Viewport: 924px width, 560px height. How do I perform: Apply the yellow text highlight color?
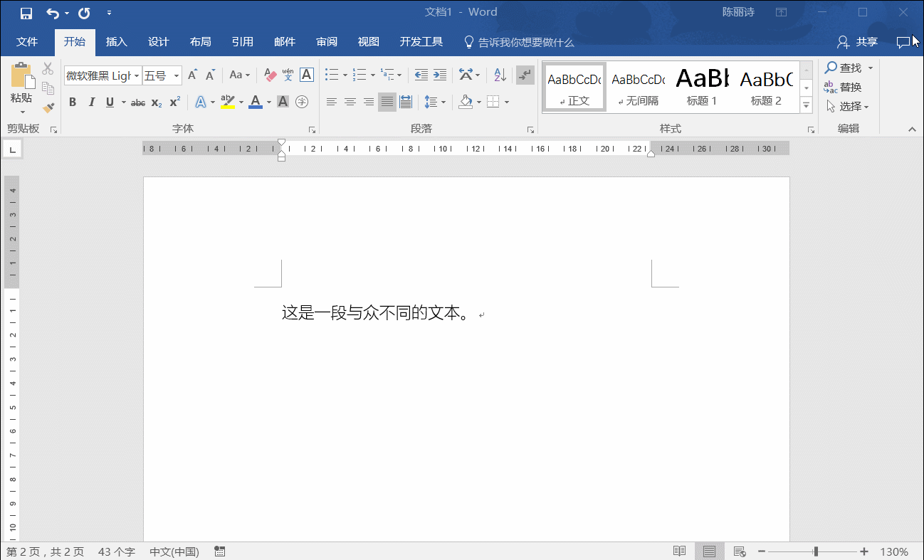coord(228,102)
